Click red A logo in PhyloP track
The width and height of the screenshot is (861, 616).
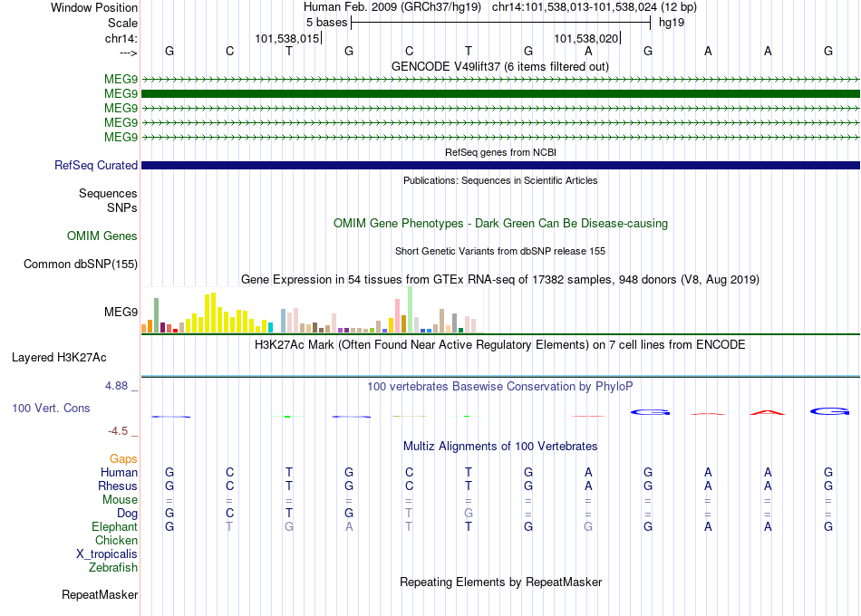(768, 412)
